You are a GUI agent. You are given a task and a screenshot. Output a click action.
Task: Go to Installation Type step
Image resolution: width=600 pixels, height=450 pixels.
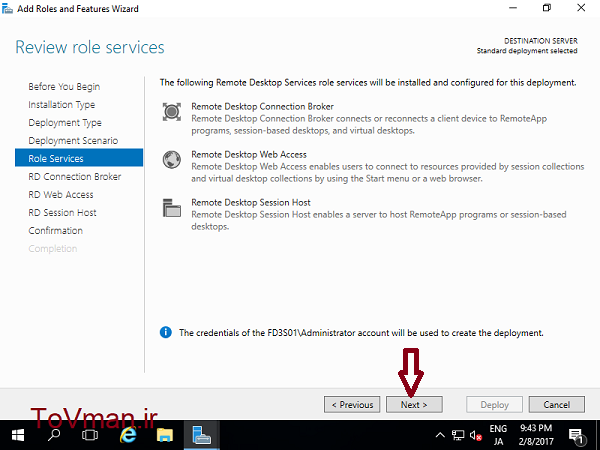coord(62,104)
